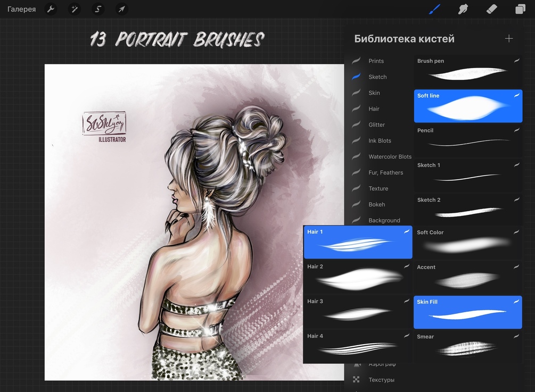The height and width of the screenshot is (392, 535).
Task: Choose the Hair 2 brush
Action: pyautogui.click(x=358, y=277)
